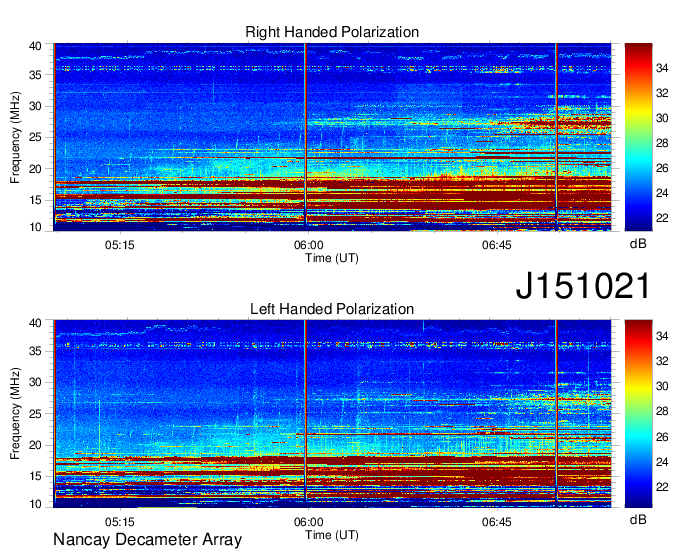Screen dimensions: 680x552
Task: Click "Time (UT)" under the Right Handed plot
Action: click(332, 258)
